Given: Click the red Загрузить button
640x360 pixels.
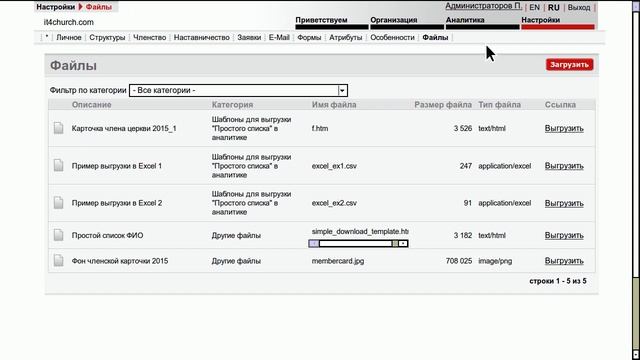Looking at the screenshot, I should (x=569, y=64).
